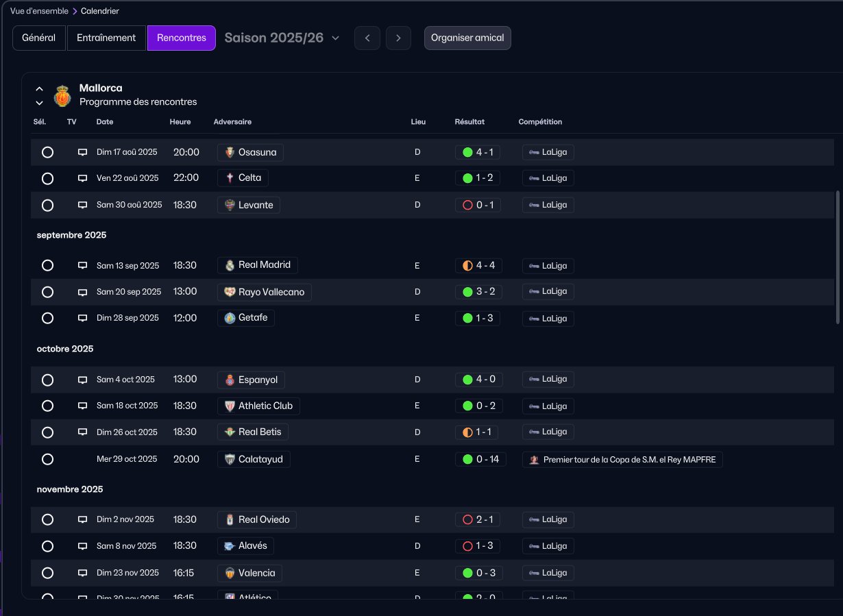The width and height of the screenshot is (843, 616).
Task: Click the up chevron beside Mallorca
Action: pos(39,89)
